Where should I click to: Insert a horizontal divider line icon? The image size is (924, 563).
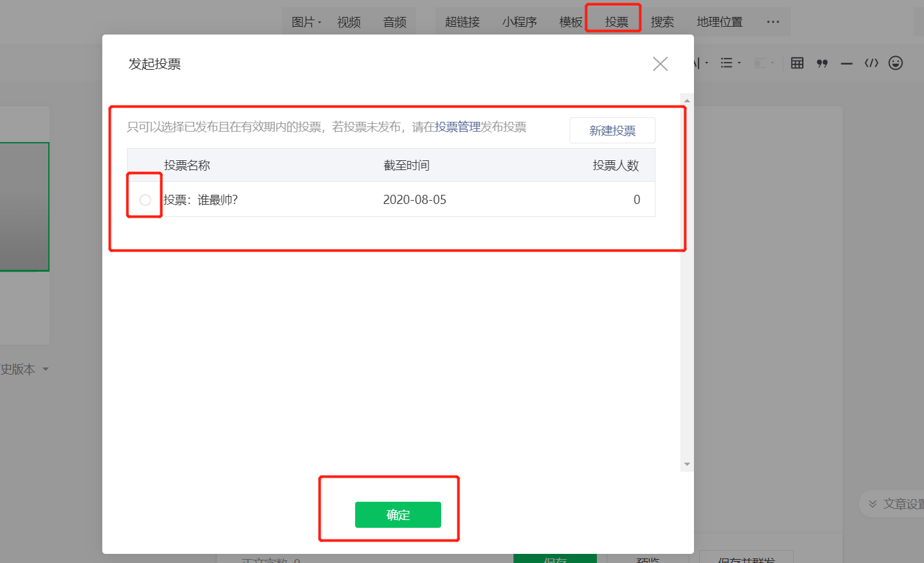(846, 63)
